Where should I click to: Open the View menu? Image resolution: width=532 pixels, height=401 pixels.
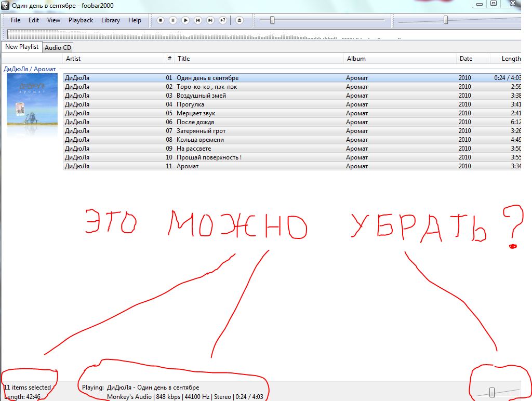coord(54,20)
